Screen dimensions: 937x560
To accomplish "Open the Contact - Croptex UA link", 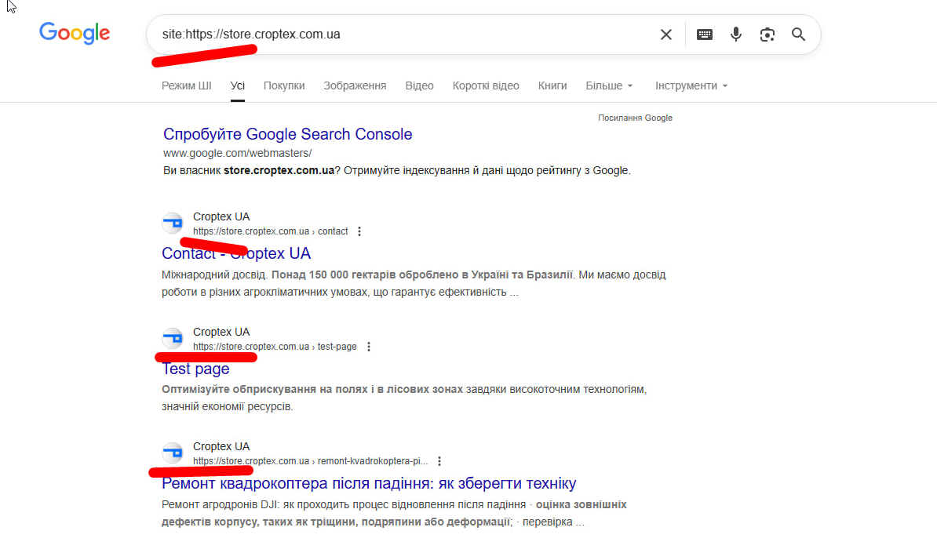I will (236, 253).
